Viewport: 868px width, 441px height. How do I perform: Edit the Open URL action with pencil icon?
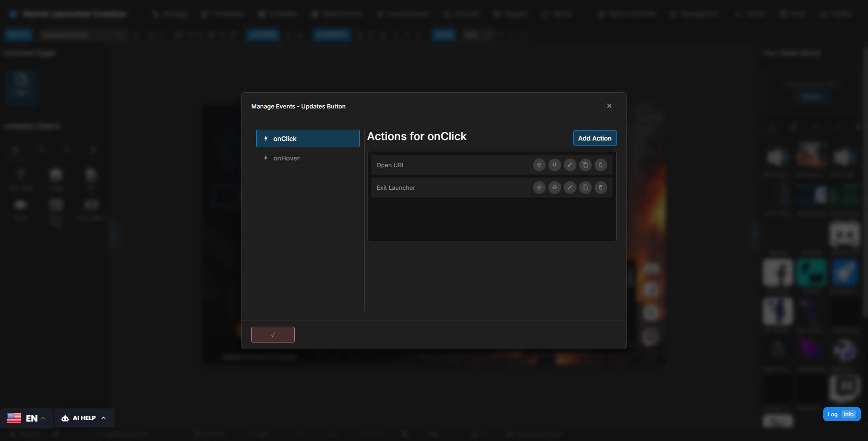pos(570,165)
